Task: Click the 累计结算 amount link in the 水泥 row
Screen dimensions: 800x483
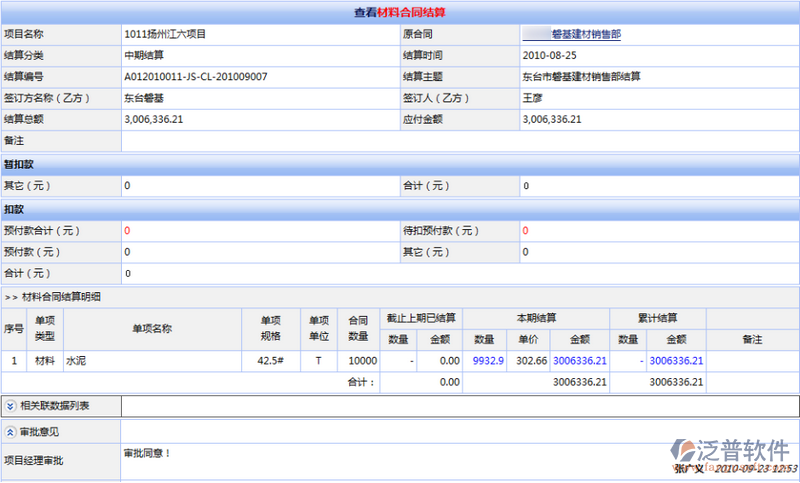Action: [676, 360]
